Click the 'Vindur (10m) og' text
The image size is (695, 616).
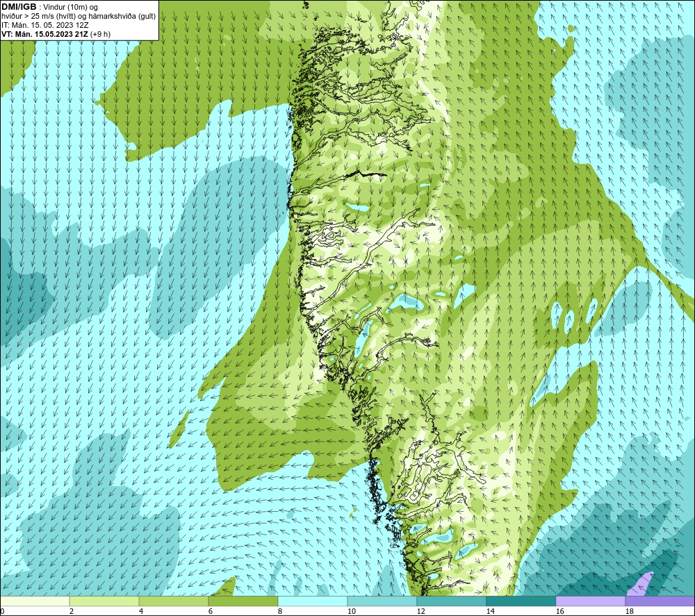pos(72,8)
